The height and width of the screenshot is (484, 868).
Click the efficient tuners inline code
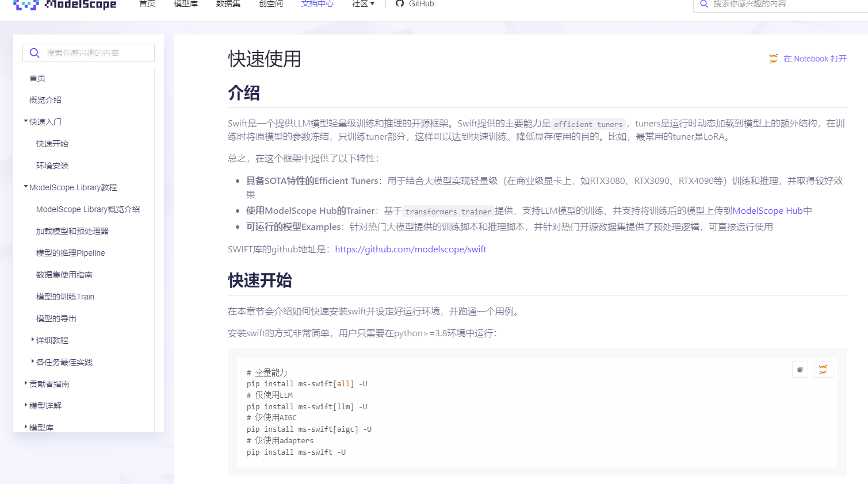tap(588, 124)
